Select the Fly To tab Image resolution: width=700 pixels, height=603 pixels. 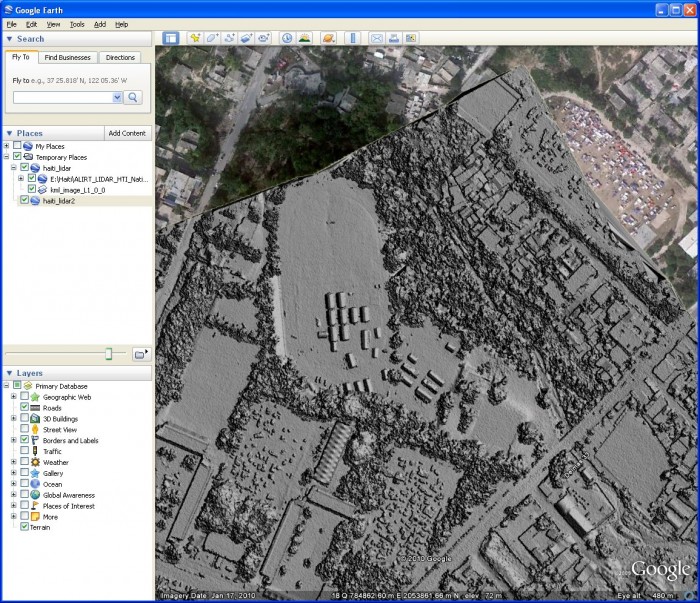(21, 57)
